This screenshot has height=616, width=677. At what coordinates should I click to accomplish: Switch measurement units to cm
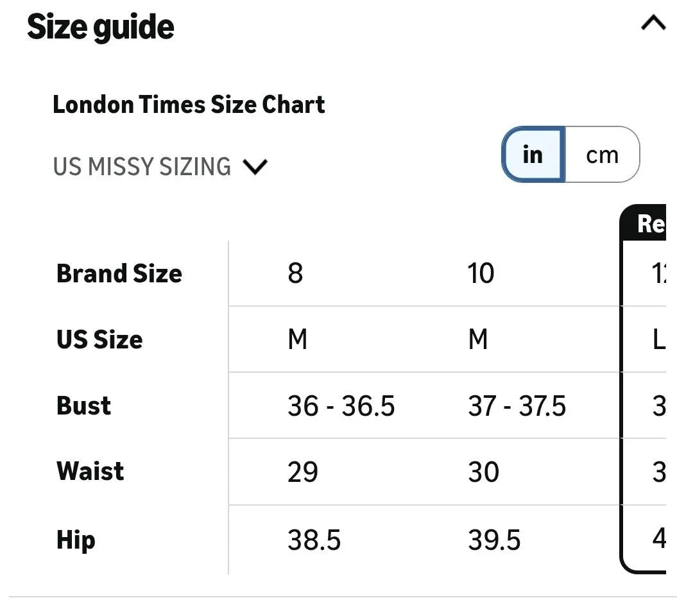click(602, 155)
